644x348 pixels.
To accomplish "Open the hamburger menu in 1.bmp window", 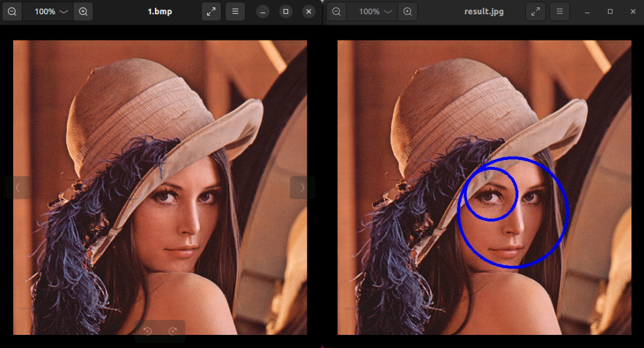I will point(235,11).
